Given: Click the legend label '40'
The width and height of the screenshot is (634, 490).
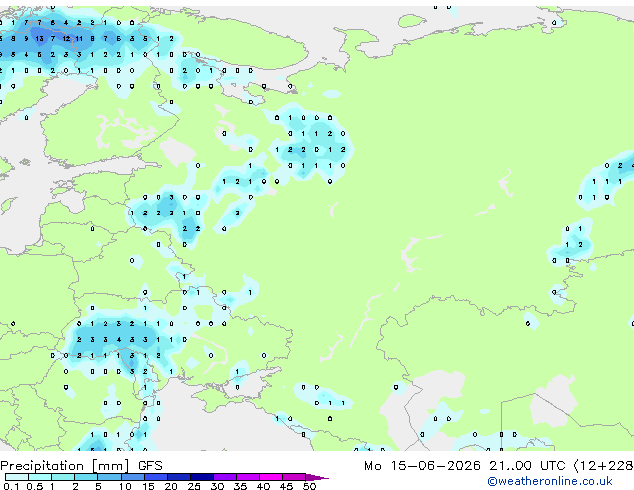Looking at the screenshot, I should [263, 486].
